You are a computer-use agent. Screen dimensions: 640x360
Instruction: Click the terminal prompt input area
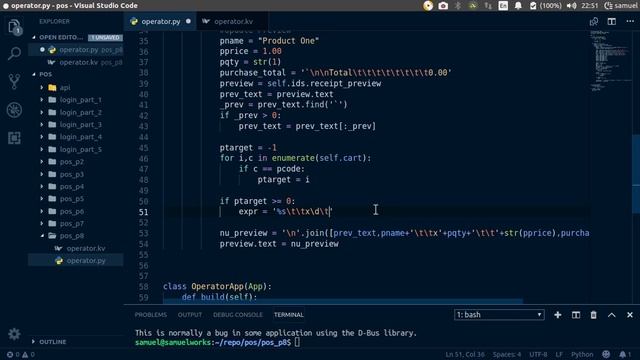pos(297,342)
